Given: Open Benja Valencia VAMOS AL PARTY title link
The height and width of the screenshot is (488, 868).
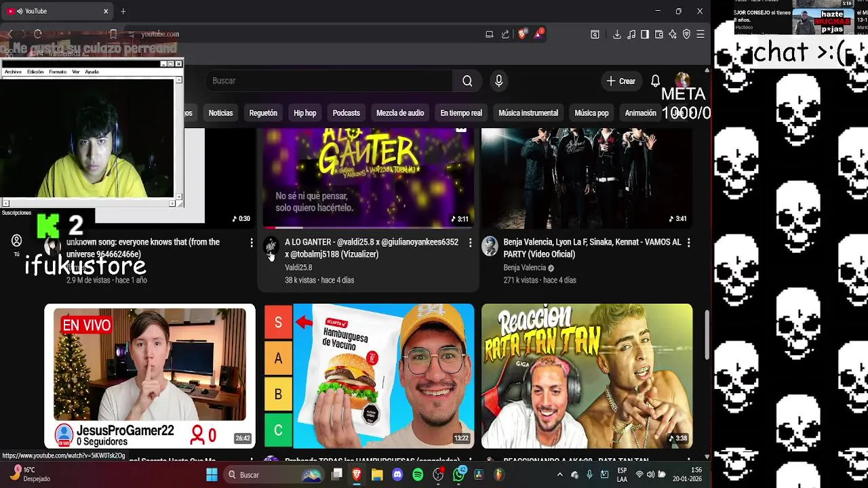Looking at the screenshot, I should (592, 248).
